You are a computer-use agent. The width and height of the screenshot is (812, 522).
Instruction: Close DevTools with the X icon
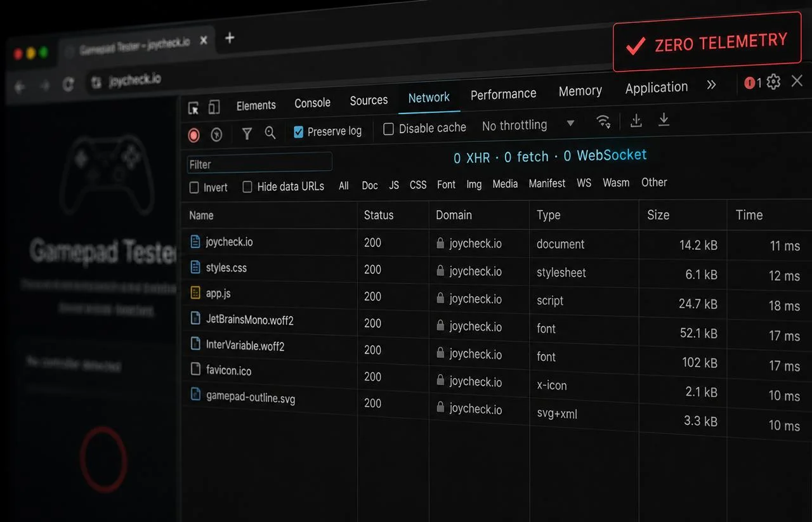tap(797, 81)
